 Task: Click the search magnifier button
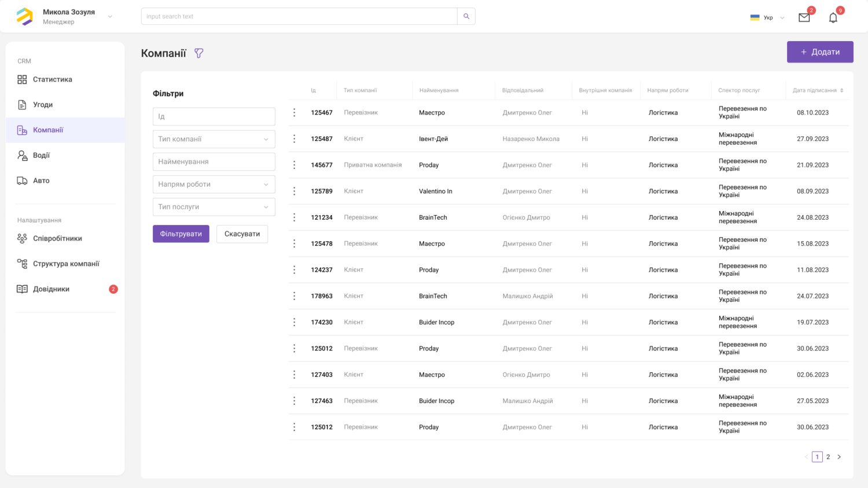[466, 16]
